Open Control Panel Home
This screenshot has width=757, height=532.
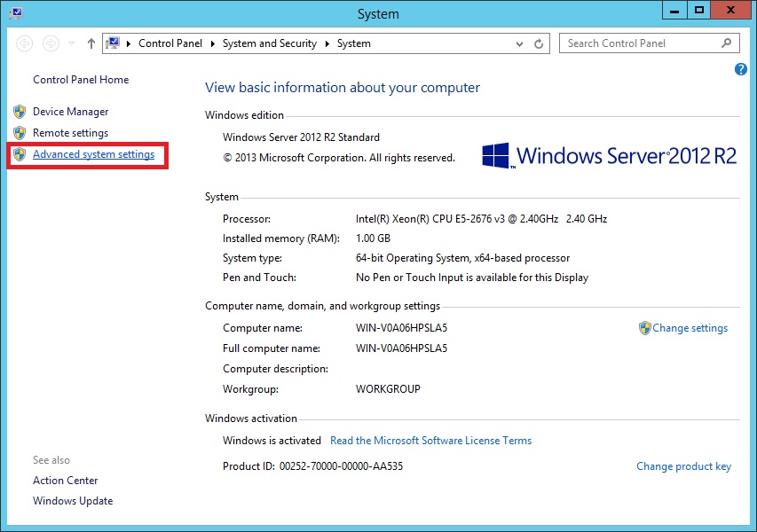(81, 80)
